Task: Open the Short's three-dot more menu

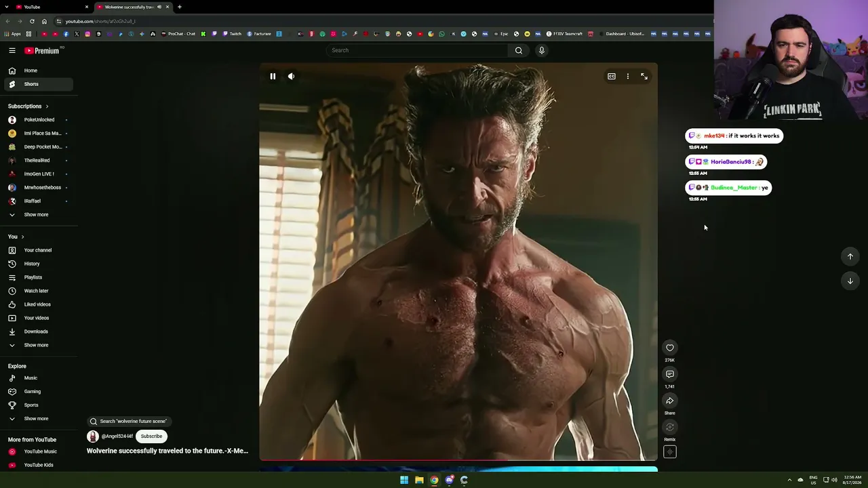Action: (x=628, y=77)
